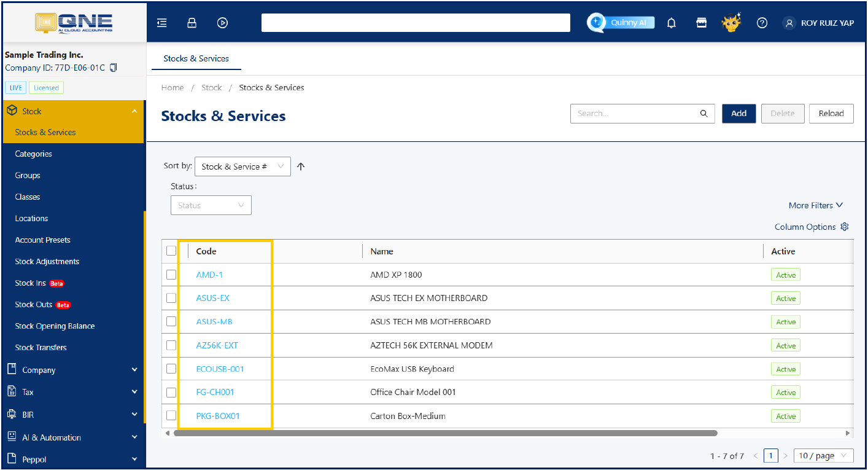The width and height of the screenshot is (868, 470).
Task: Check the ECOUSB-001 row checkbox
Action: point(171,369)
